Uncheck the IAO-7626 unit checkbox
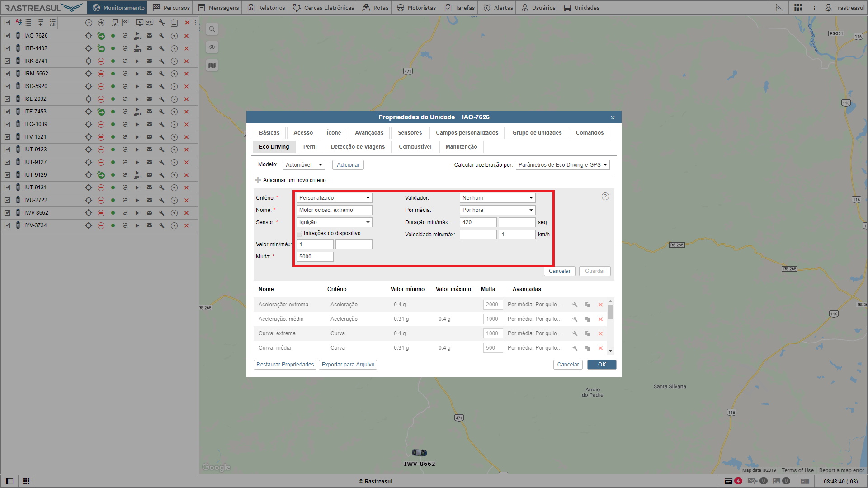 tap(7, 36)
